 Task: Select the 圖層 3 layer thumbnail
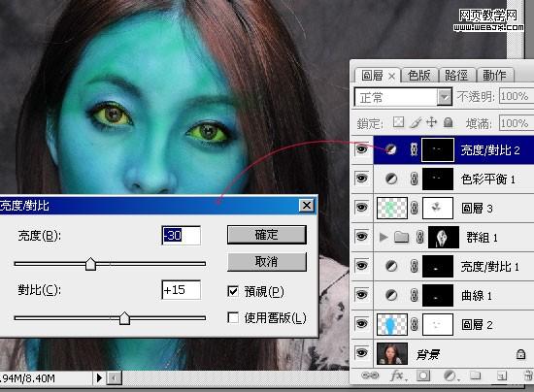[392, 208]
